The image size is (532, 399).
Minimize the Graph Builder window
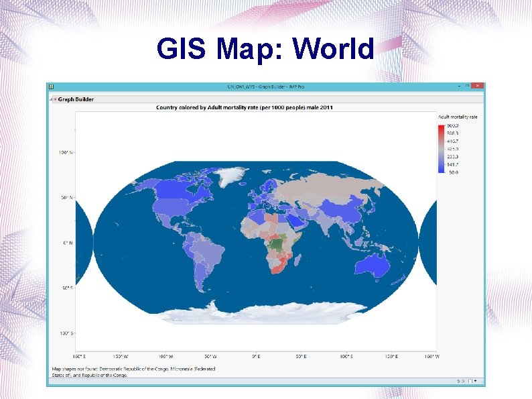click(x=460, y=87)
